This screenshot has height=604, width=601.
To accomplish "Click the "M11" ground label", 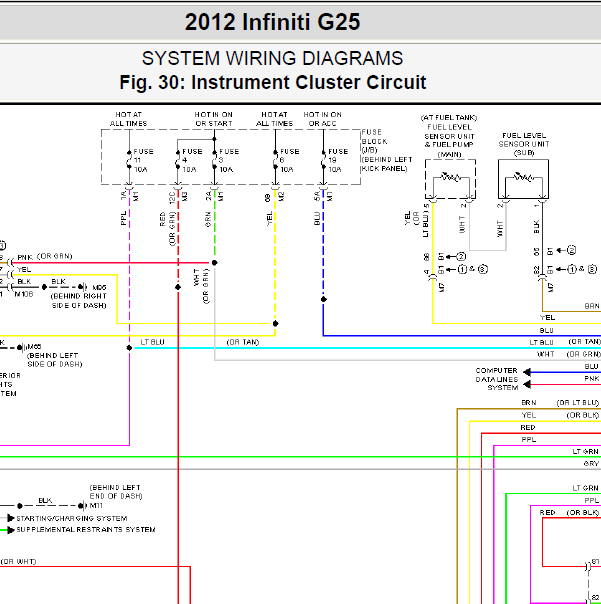I will pos(96,505).
